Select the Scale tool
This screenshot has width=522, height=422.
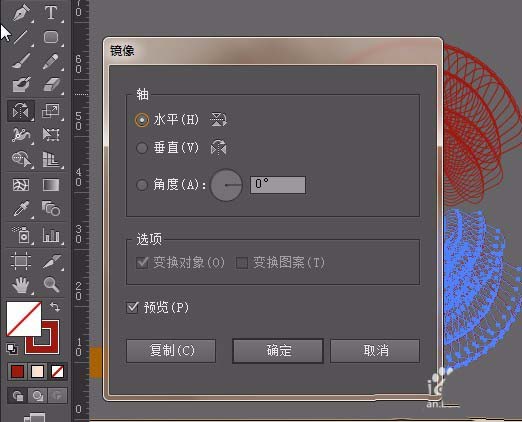pyautogui.click(x=51, y=111)
